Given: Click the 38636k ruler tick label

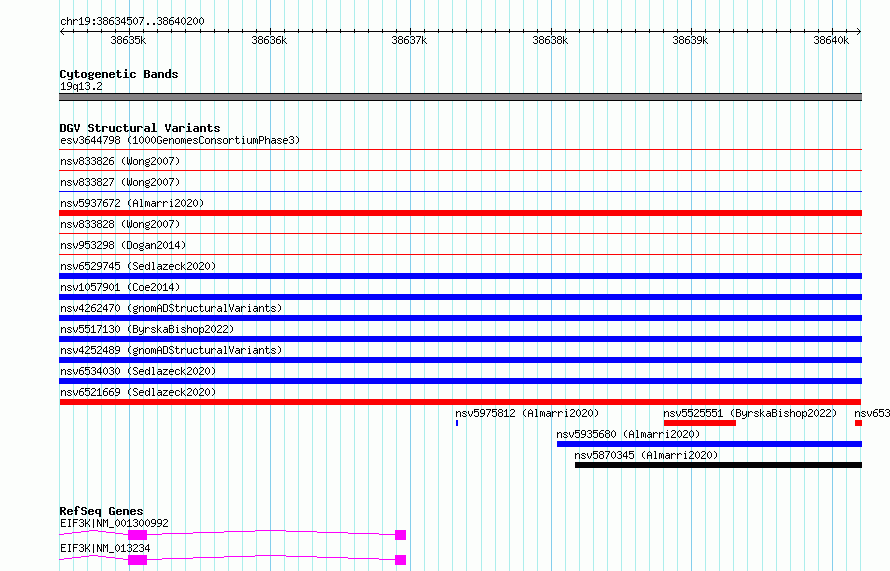Looking at the screenshot, I should click(x=269, y=40).
